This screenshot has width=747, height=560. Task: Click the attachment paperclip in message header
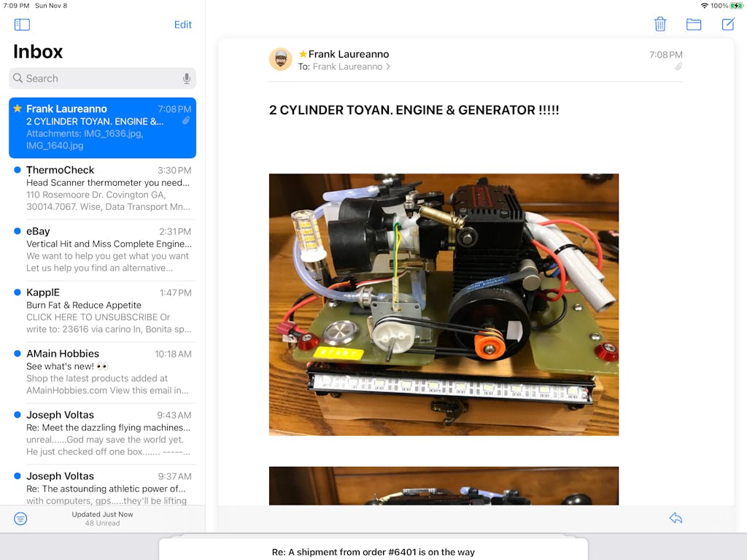point(678,66)
